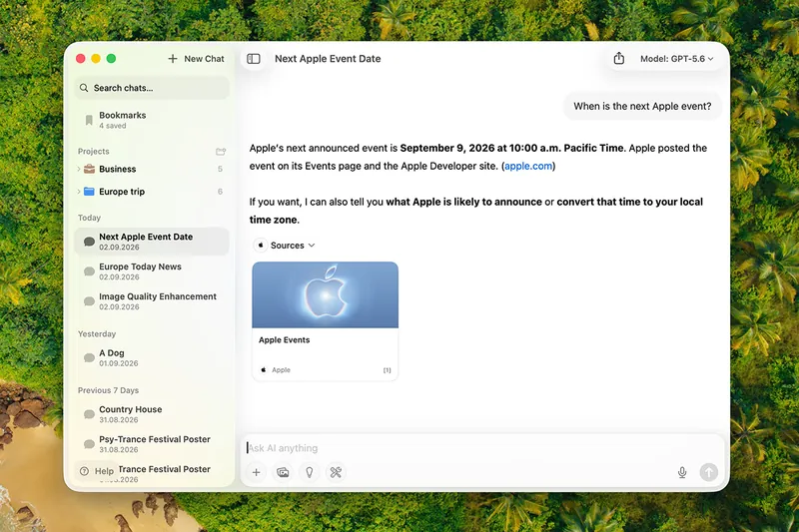Viewport: 799px width, 532px height.
Task: Click the search magnifier icon
Action: coord(84,88)
